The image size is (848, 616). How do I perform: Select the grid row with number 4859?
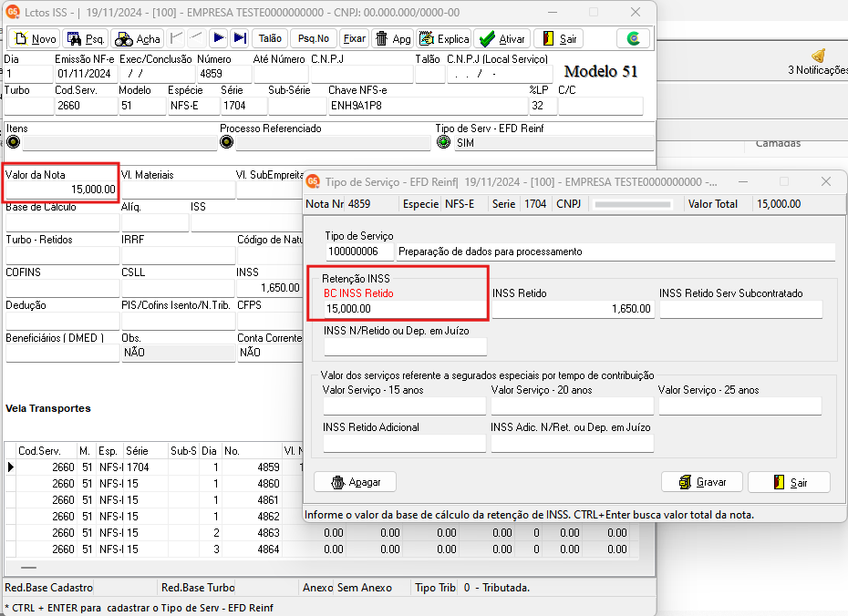154,467
